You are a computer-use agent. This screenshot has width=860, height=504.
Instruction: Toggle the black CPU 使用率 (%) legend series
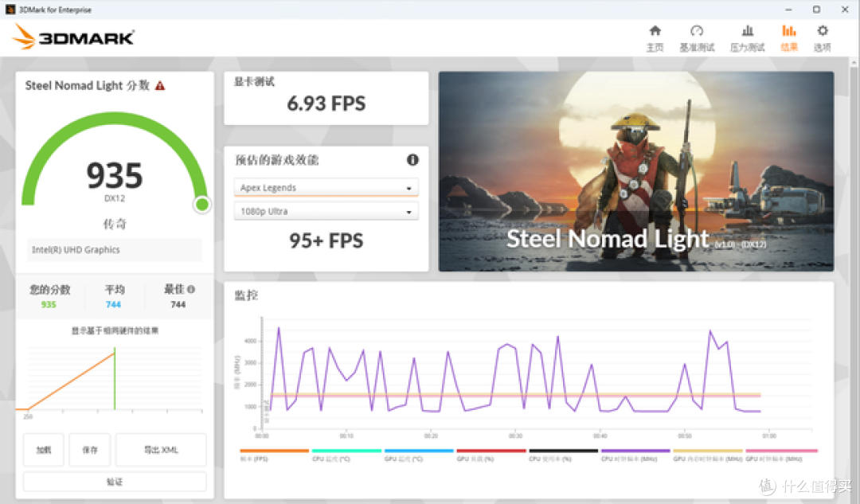pyautogui.click(x=563, y=455)
